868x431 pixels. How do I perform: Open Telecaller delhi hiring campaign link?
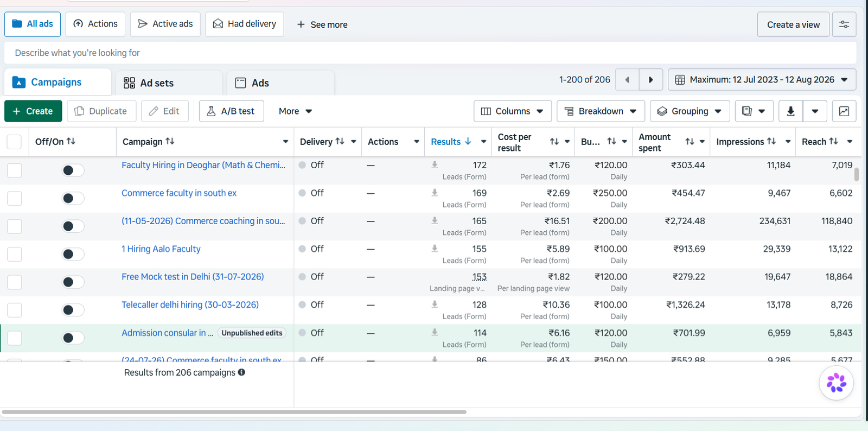tap(190, 305)
